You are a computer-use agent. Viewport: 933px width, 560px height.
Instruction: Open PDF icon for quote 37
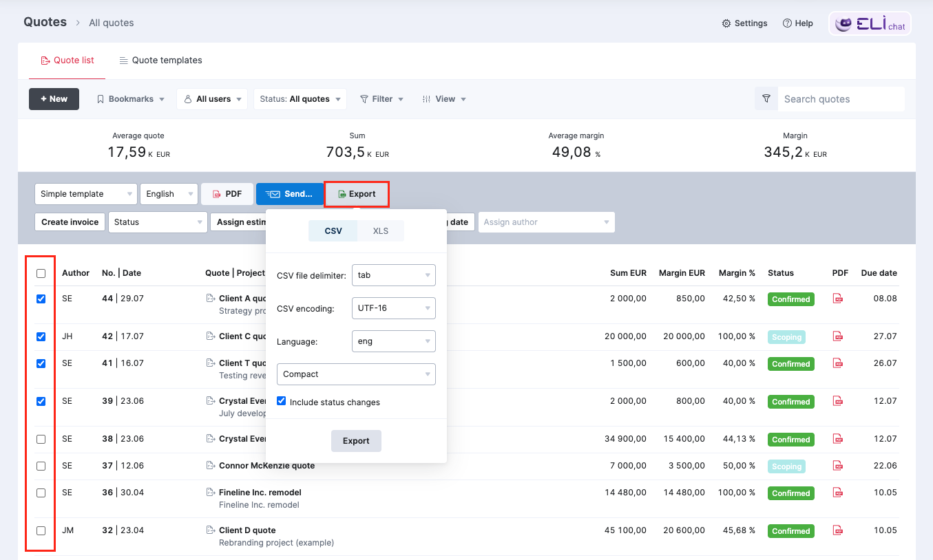838,466
